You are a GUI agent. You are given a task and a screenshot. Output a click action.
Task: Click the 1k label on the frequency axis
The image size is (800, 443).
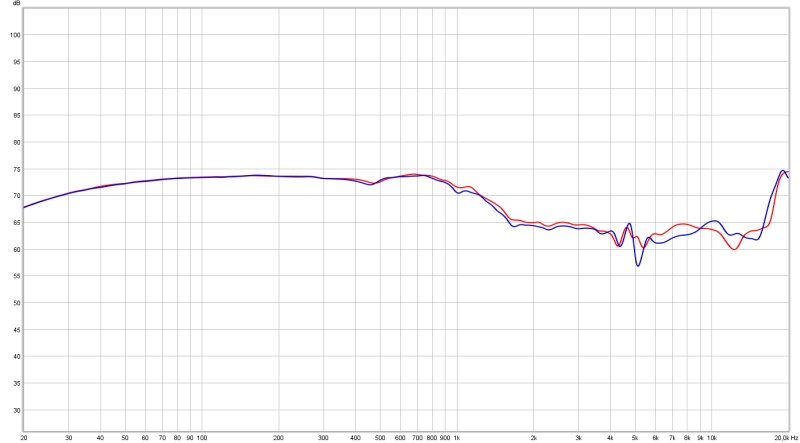point(457,437)
